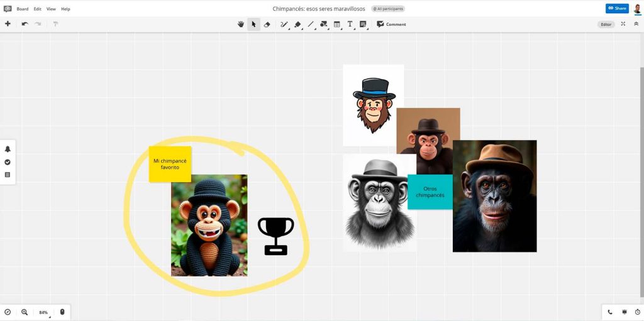644x321 pixels.
Task: Open the Board menu
Action: 22,9
